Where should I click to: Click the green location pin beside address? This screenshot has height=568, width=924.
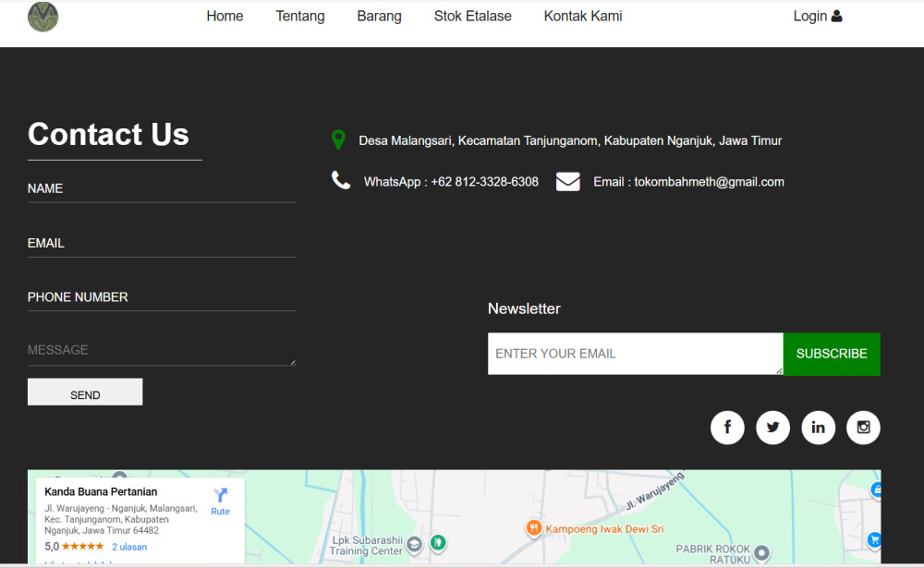(338, 140)
